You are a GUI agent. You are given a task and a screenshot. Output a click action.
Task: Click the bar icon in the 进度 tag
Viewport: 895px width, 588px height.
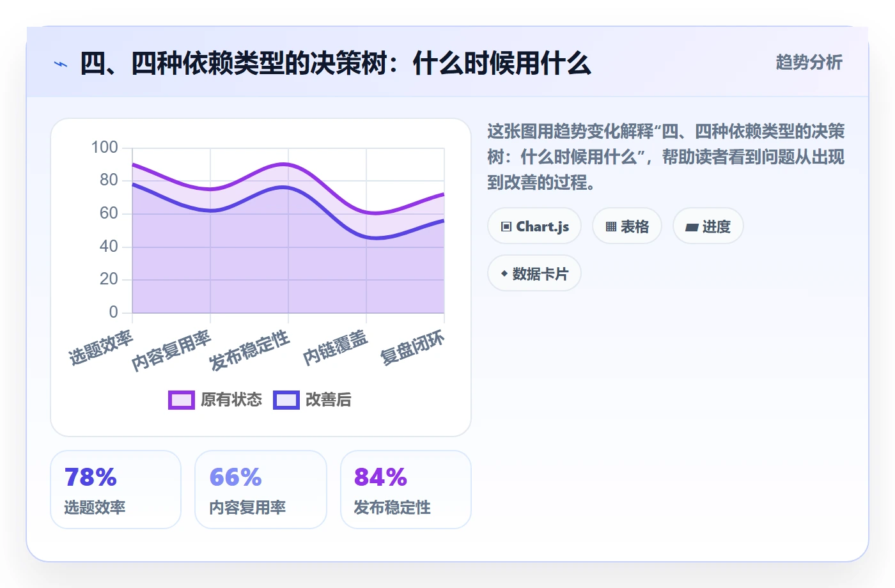coord(692,227)
